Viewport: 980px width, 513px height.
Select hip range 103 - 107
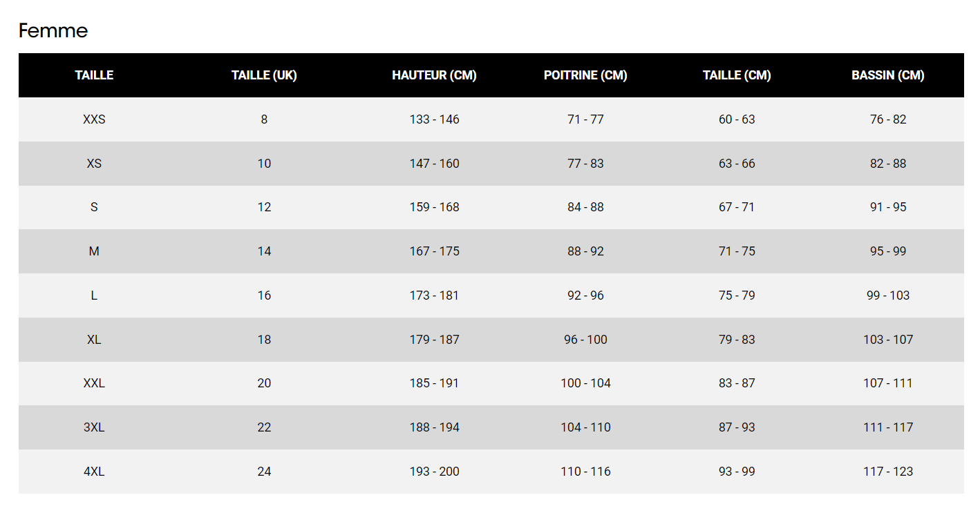click(x=887, y=340)
